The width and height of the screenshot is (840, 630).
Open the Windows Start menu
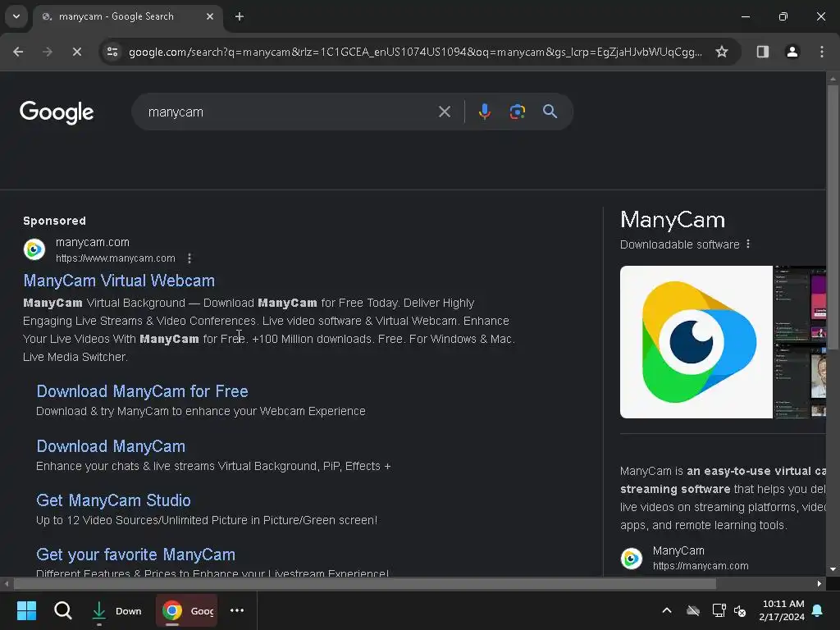pos(26,610)
